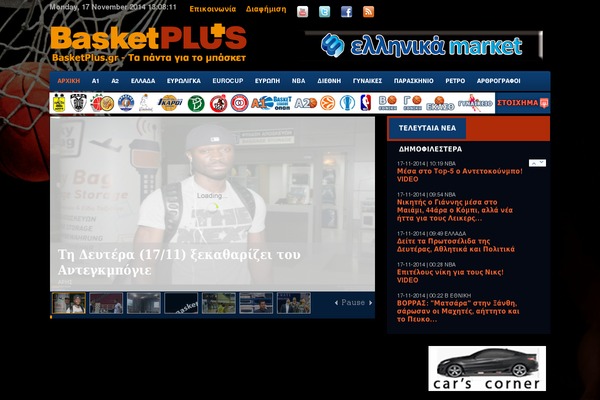
Task: Select the second slider thumbnail
Action: pos(106,303)
